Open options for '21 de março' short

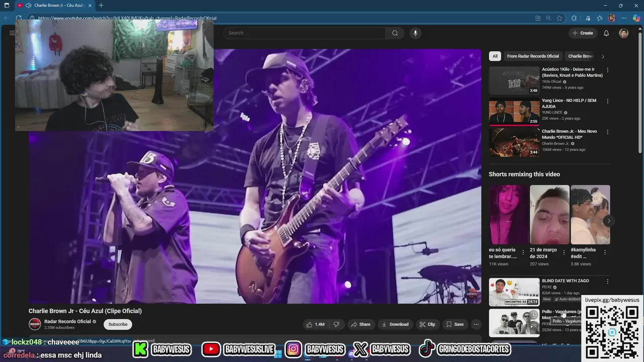(563, 252)
